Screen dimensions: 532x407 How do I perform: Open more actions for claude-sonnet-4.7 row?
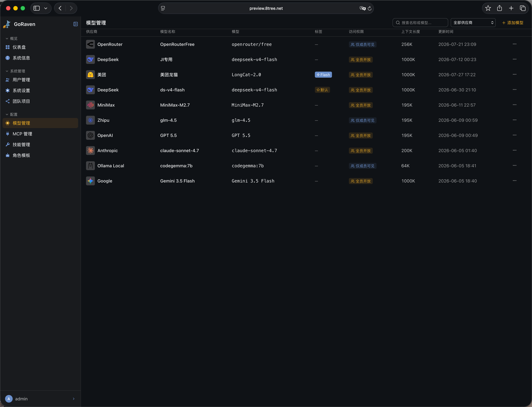pyautogui.click(x=515, y=150)
